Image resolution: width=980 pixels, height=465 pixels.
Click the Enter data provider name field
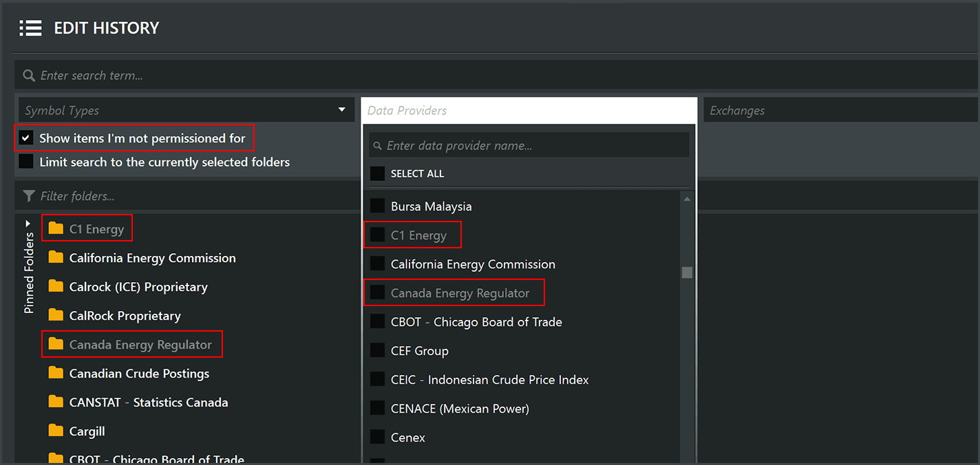[529, 145]
